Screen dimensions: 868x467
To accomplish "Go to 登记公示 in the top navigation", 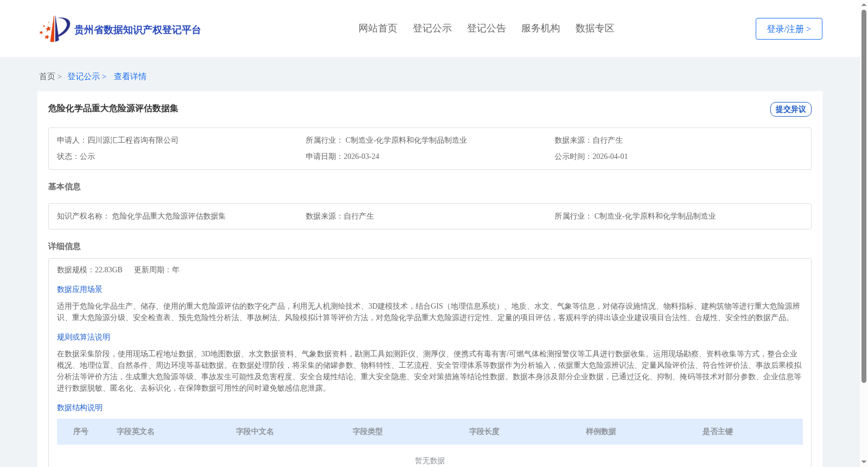I will tap(432, 28).
